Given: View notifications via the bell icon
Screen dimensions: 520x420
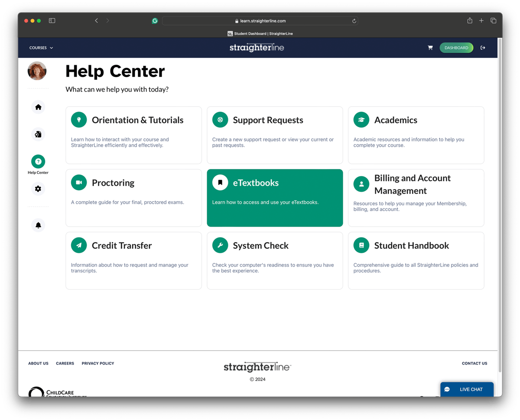Looking at the screenshot, I should tap(38, 225).
